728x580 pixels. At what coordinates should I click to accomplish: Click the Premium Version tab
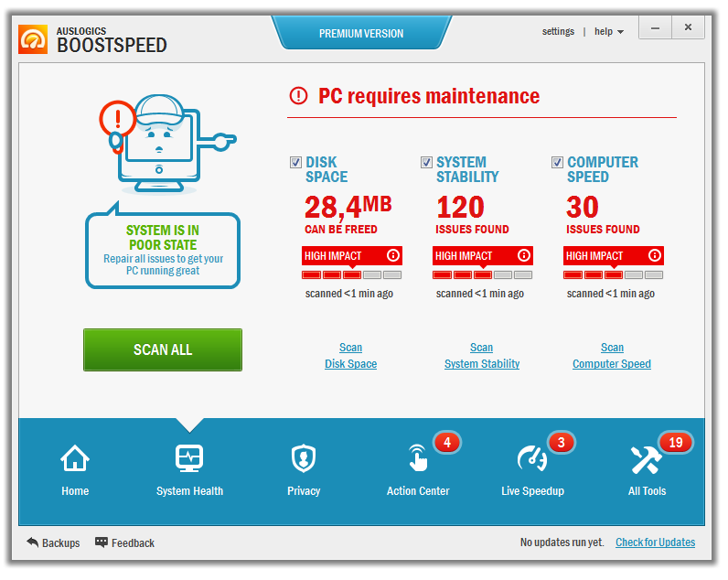[360, 34]
